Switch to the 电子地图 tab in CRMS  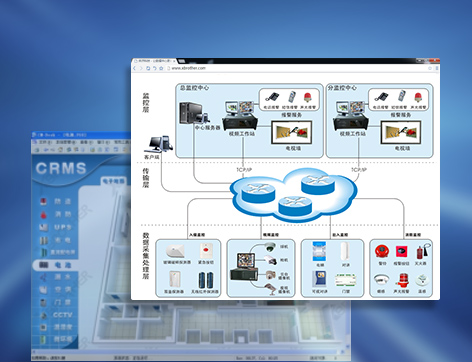113,181
